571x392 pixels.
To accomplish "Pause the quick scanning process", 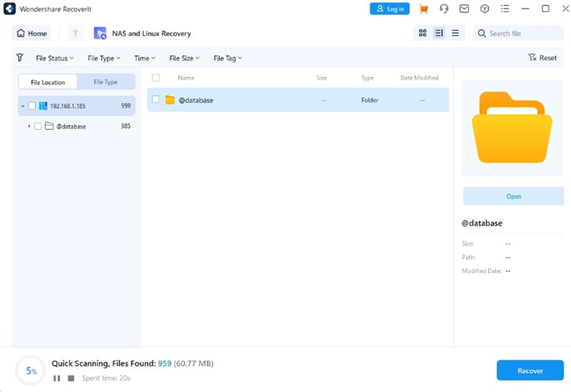I will [57, 379].
